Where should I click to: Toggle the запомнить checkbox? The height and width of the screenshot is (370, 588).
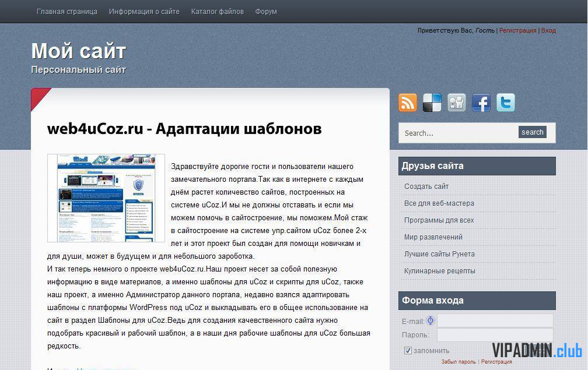tap(408, 351)
